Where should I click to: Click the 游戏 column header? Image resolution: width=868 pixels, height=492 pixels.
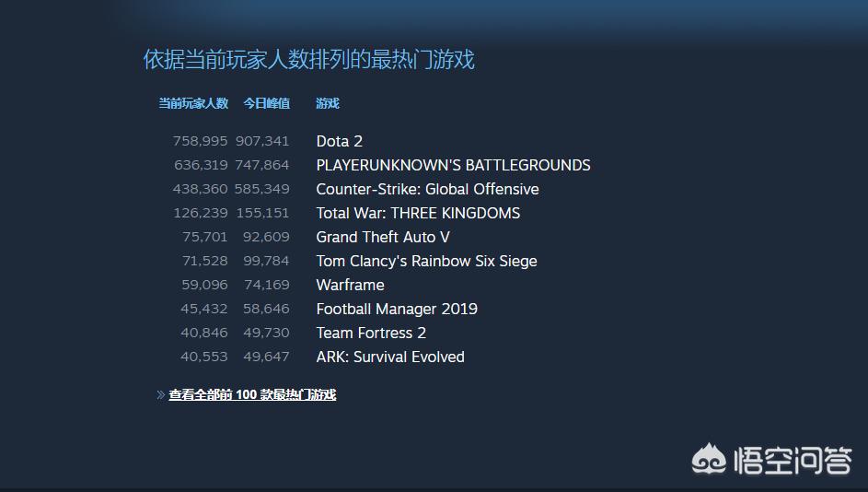tap(327, 103)
